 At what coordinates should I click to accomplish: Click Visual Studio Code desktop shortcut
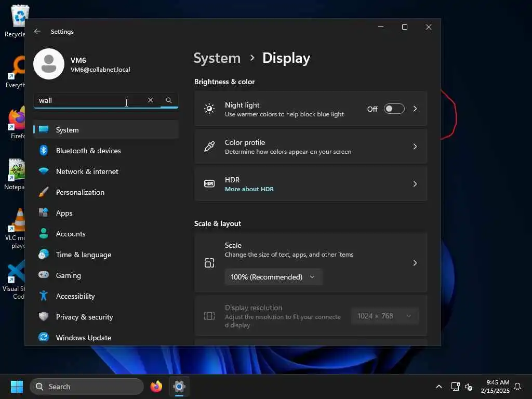pos(14,280)
